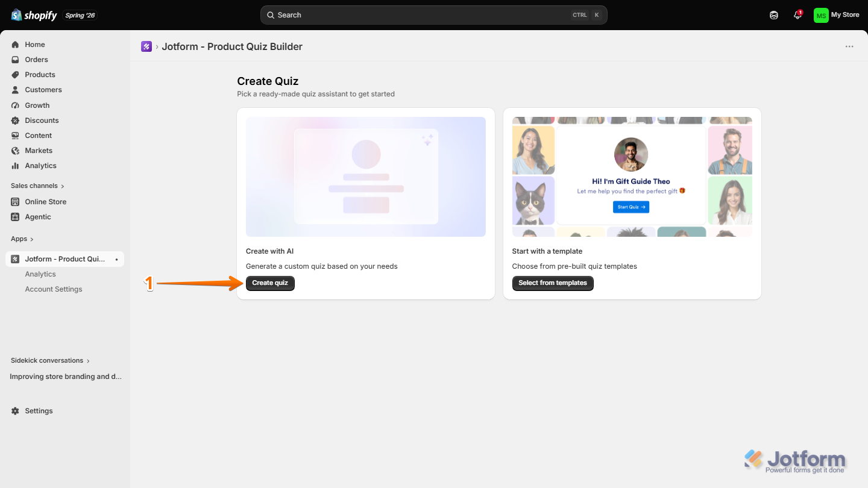Screen dimensions: 868x488
Task: Click the search magnifier icon
Action: (271, 15)
